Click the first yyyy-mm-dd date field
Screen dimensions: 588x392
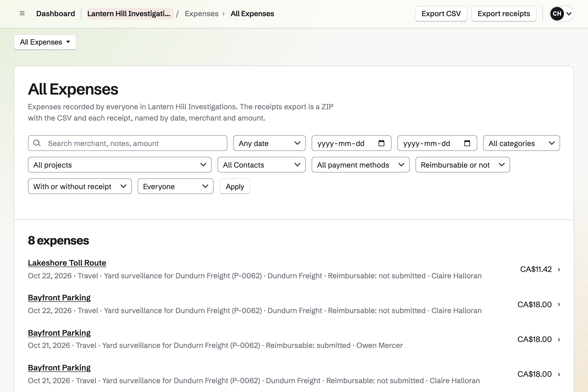(x=351, y=143)
